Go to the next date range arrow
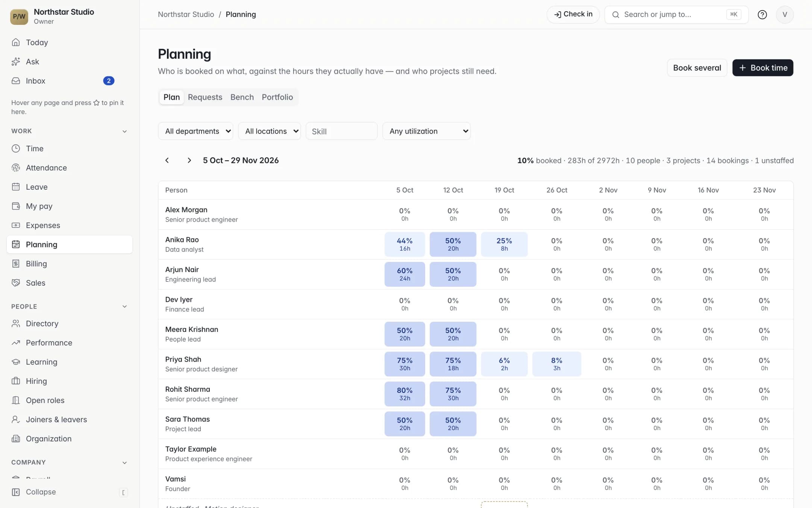This screenshot has width=812, height=508. [x=189, y=160]
